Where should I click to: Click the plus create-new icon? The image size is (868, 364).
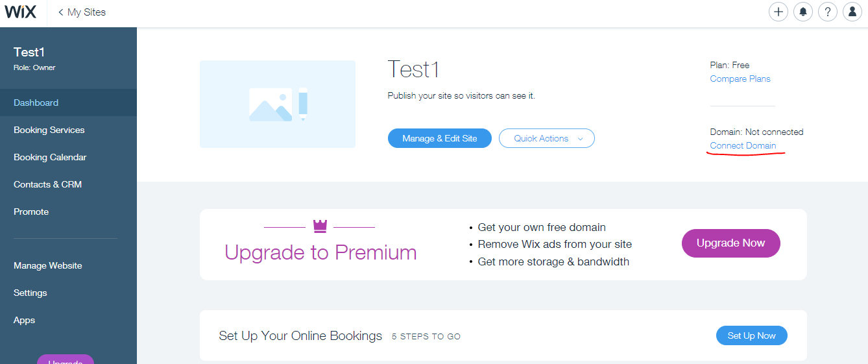click(x=778, y=12)
